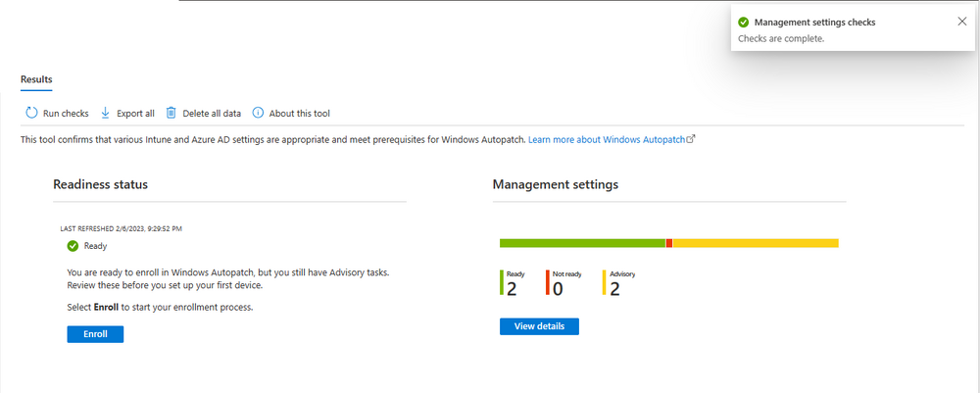Click the Run checks text label
The image size is (980, 393).
pyautogui.click(x=66, y=114)
